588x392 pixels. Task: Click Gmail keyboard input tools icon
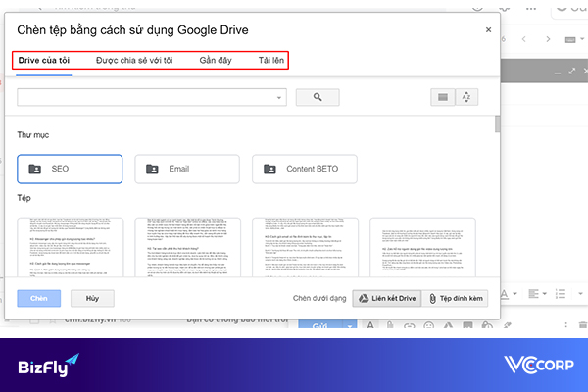[570, 39]
